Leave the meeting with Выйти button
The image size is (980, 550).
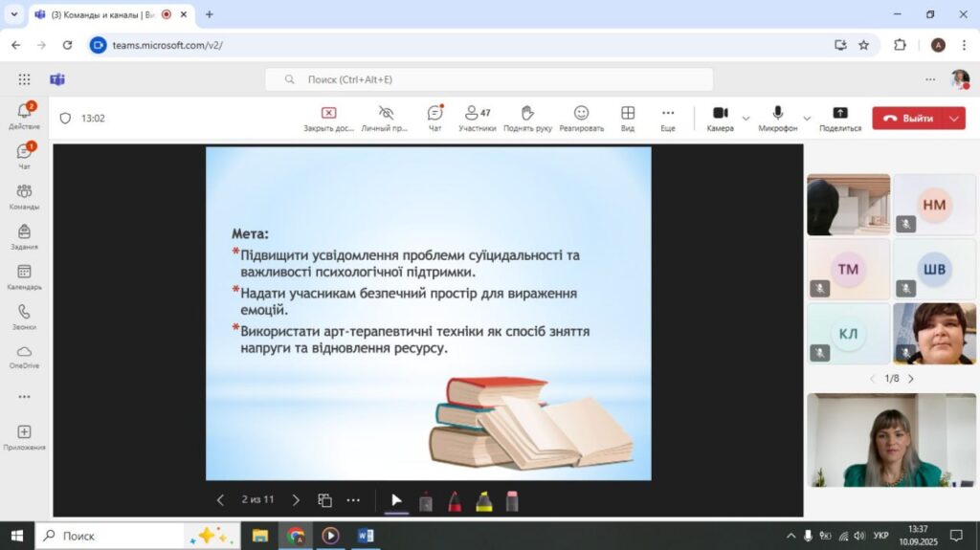coord(907,119)
